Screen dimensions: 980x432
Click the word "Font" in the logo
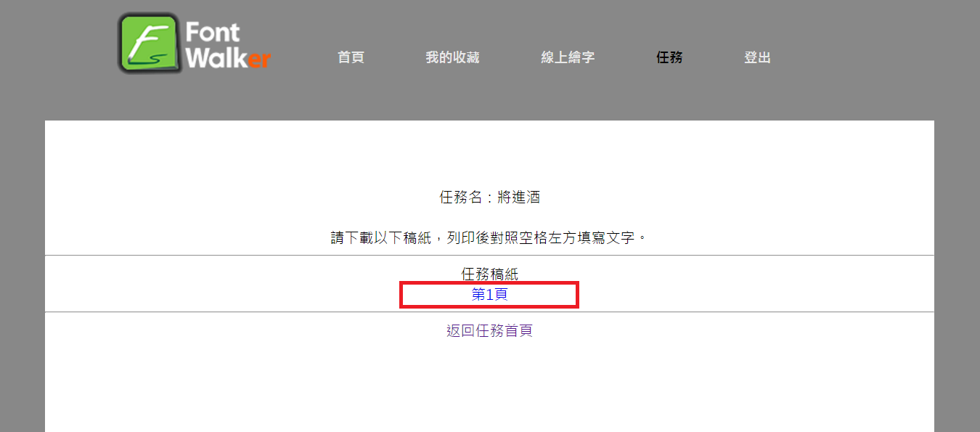coord(213,32)
